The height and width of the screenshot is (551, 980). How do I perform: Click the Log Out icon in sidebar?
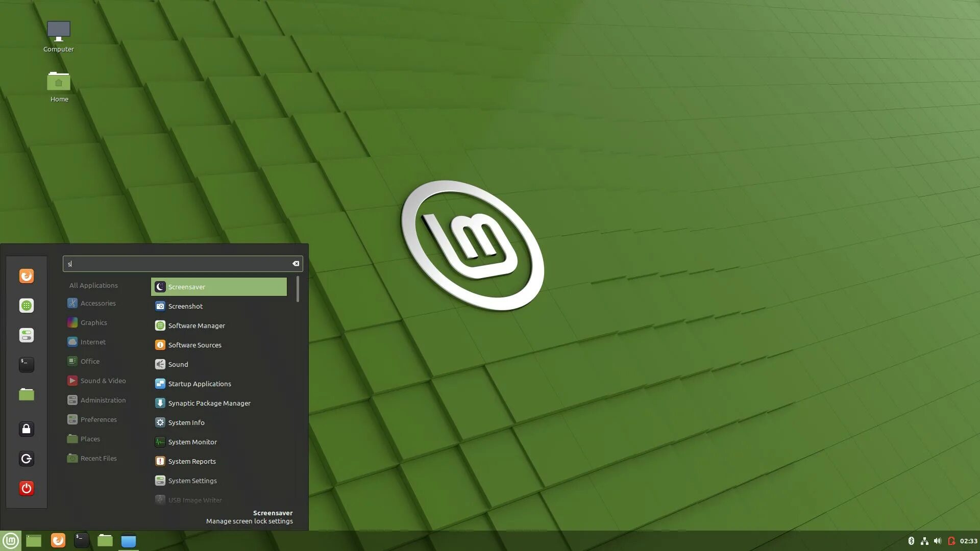[x=27, y=459]
